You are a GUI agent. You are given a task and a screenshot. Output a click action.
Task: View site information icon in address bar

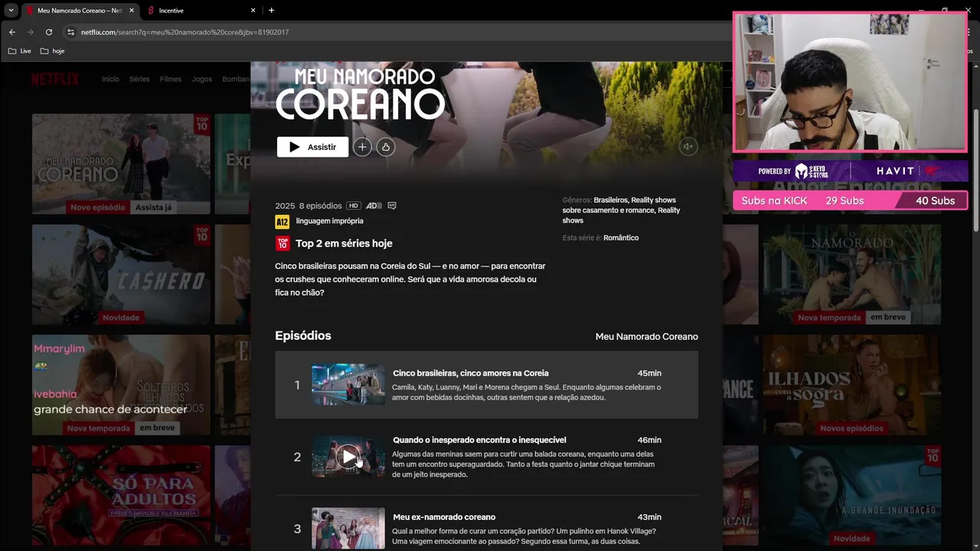click(x=71, y=32)
